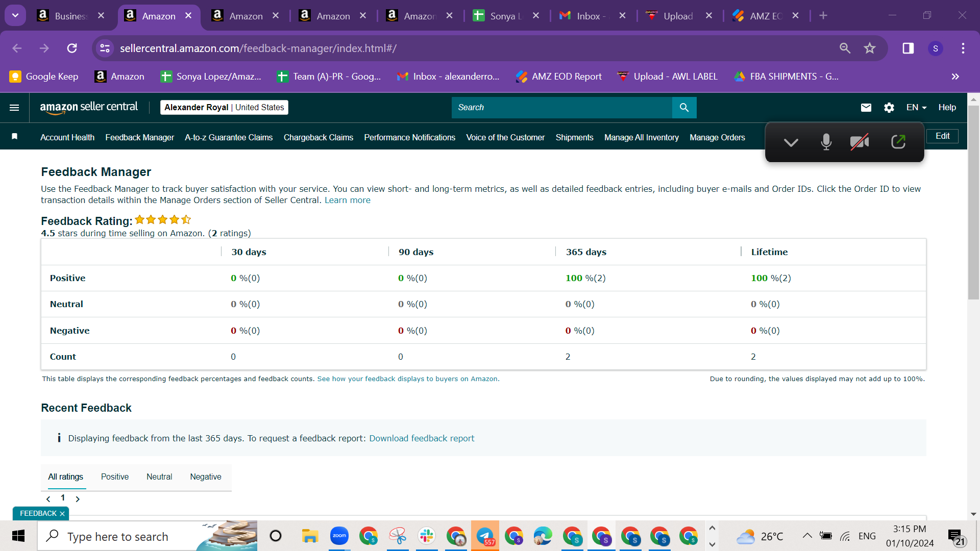
Task: Open Manage All Inventory
Action: pos(642,137)
